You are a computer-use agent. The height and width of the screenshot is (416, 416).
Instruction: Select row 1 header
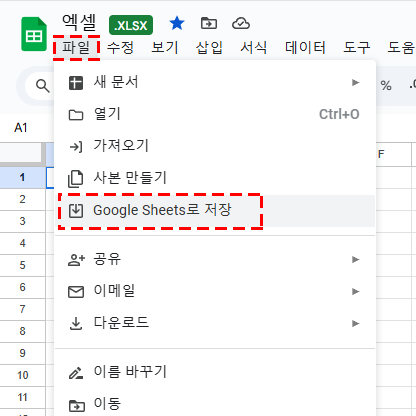22,177
